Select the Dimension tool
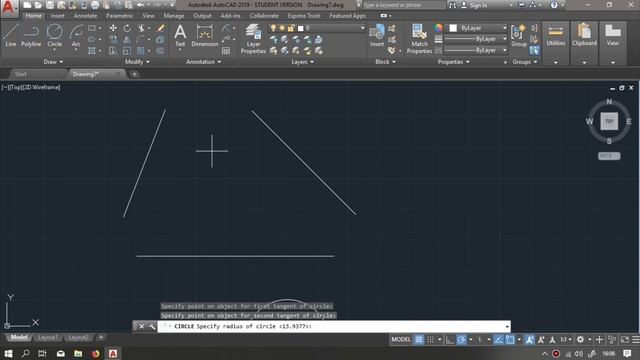 [205, 36]
